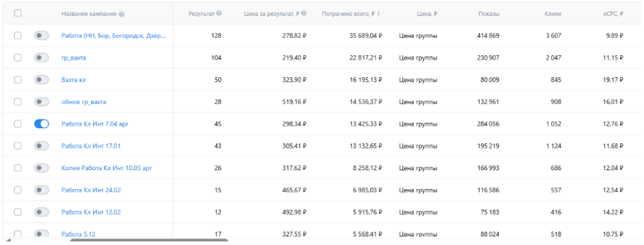Click sort arrow on Потрачено всего column

coord(378,14)
